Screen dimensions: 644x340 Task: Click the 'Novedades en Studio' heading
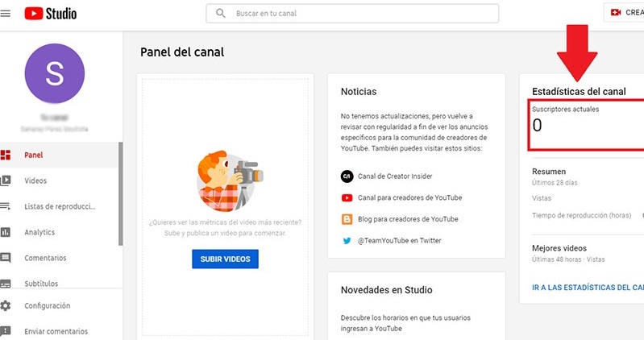click(387, 290)
